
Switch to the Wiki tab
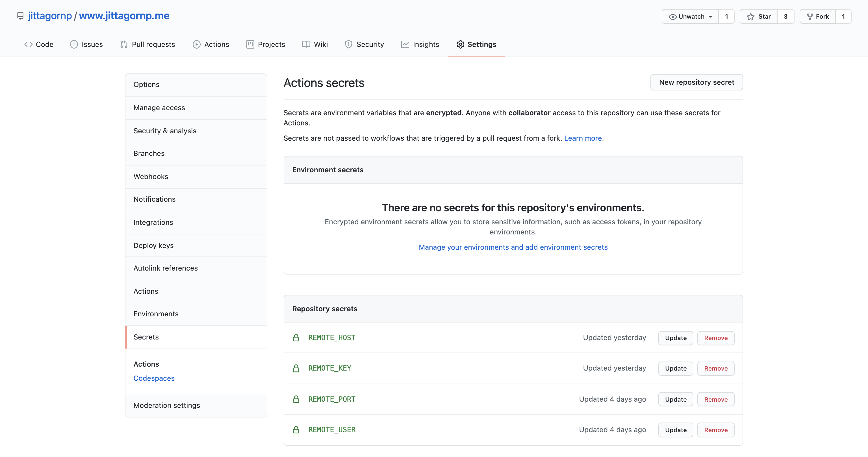(315, 44)
